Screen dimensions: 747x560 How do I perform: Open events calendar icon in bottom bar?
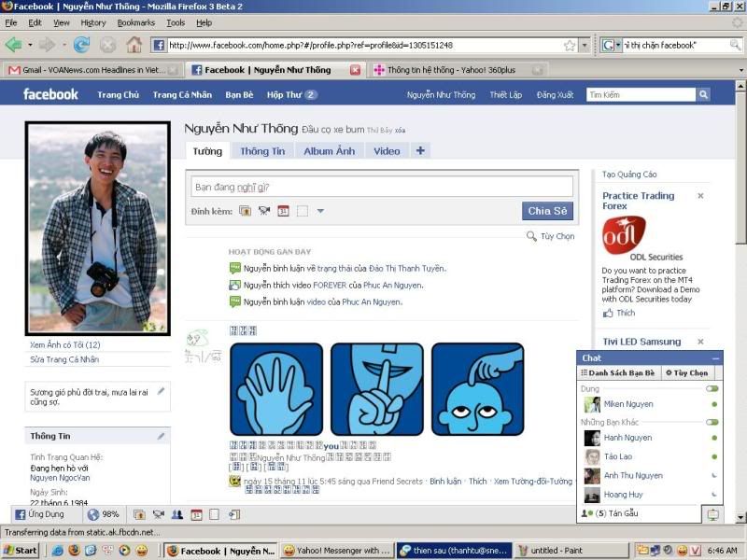point(196,514)
